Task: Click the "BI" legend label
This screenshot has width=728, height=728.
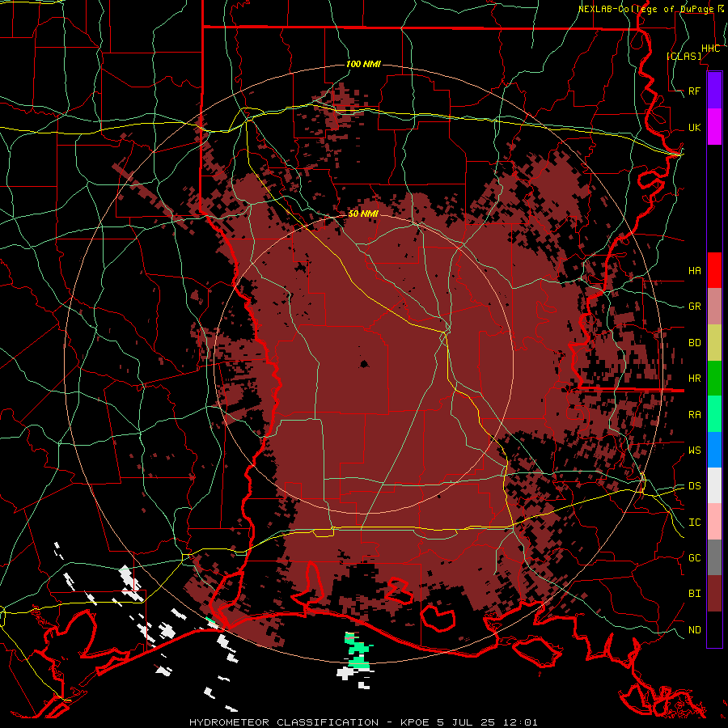Action: pos(695,594)
